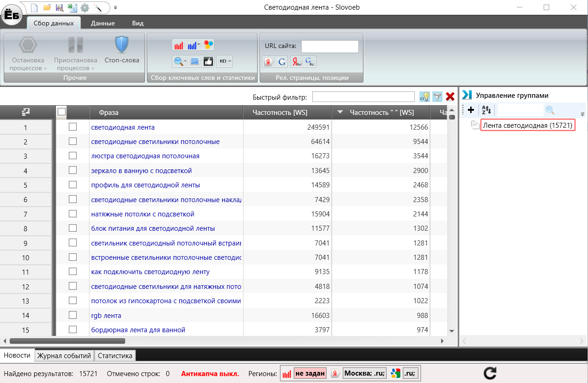Image resolution: width=588 pixels, height=383 pixels.
Task: Check the box for профиль для светодиодной ленты
Action: [73, 185]
